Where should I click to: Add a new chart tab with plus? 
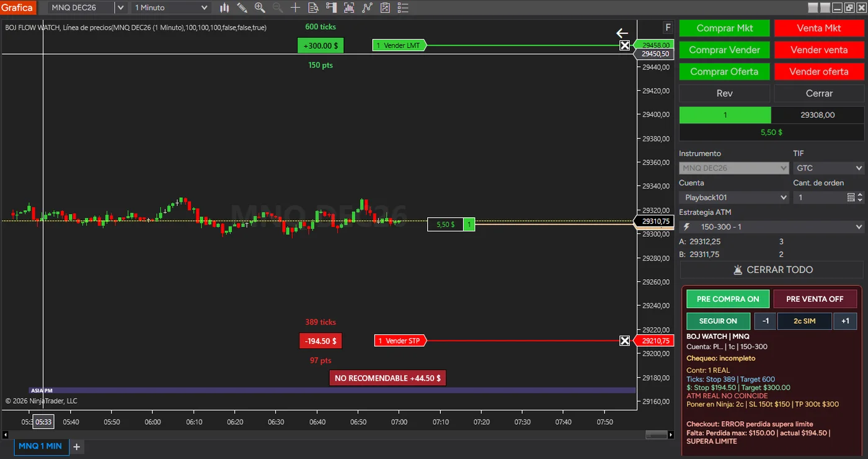point(77,447)
